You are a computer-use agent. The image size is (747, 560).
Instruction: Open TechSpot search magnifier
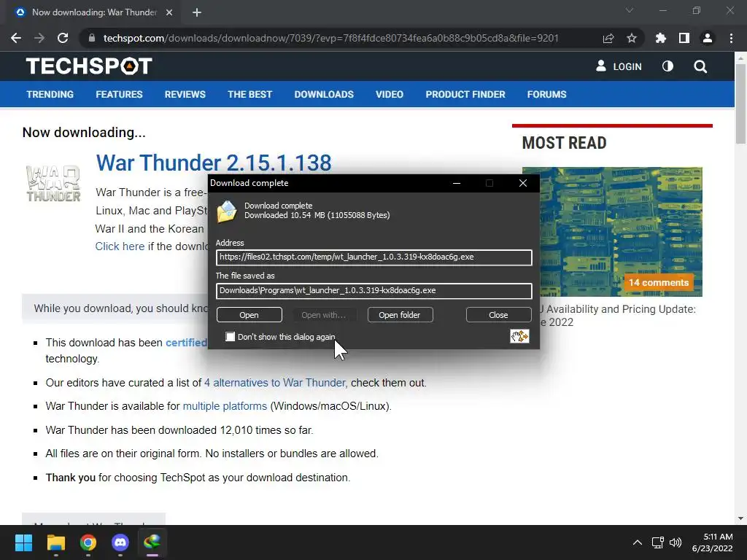[x=700, y=66]
